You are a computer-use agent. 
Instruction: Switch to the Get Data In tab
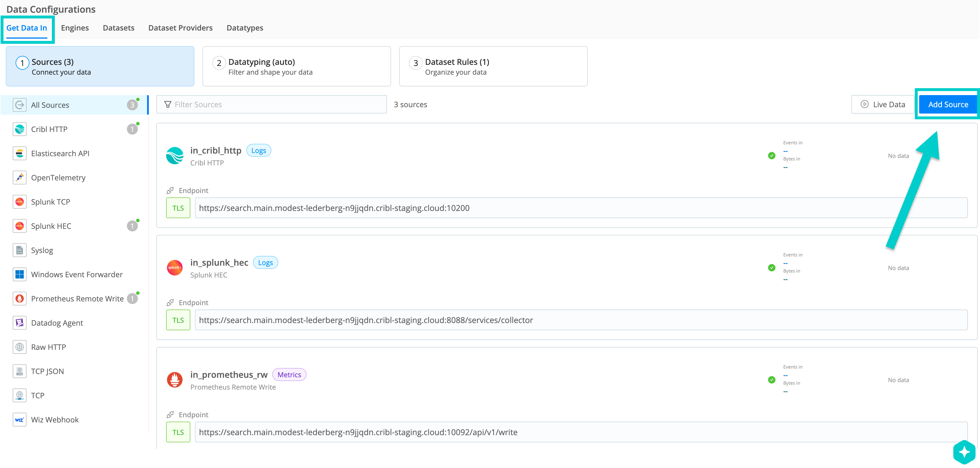point(27,28)
